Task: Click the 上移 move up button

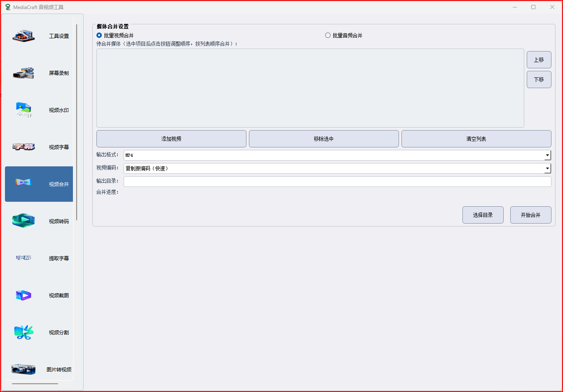Action: coord(539,60)
